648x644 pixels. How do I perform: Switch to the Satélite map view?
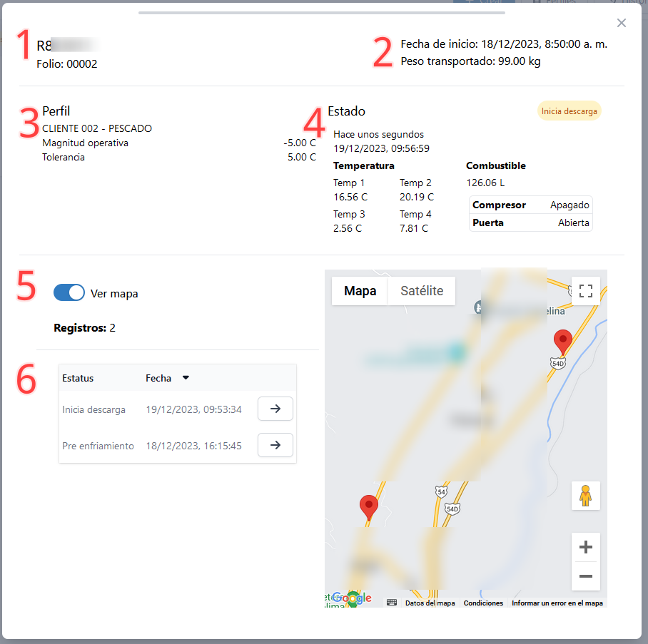[421, 291]
